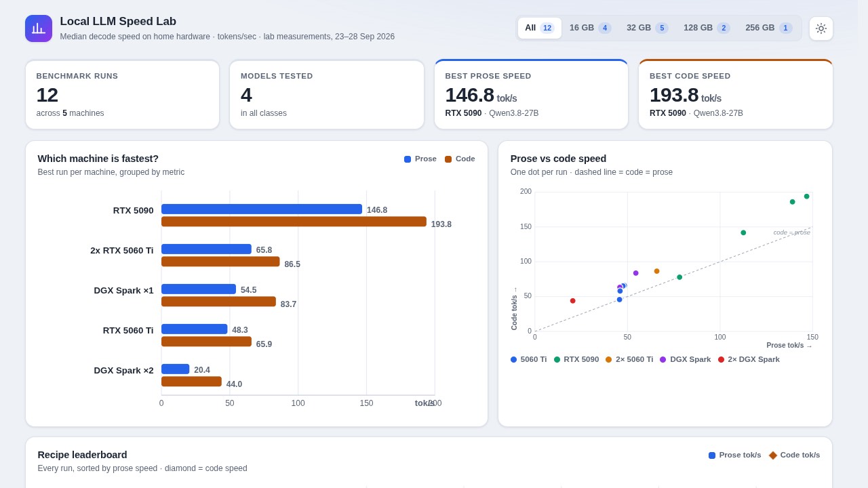Click Code tok/s diamond legend in leaderboard
Image resolution: width=868 pixels, height=488 pixels.
tap(794, 455)
